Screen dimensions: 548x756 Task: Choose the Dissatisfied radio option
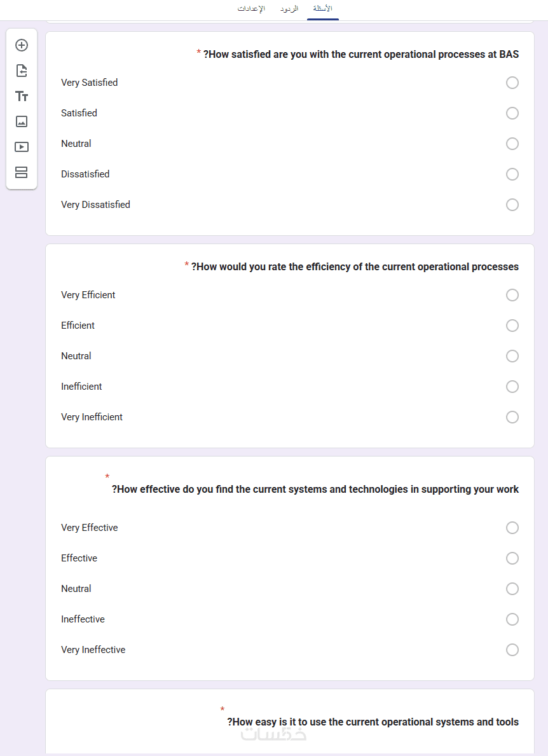pos(512,174)
